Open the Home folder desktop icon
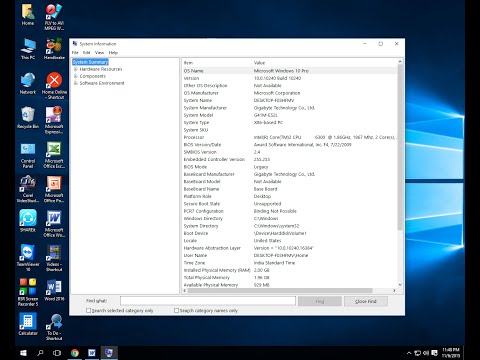Image resolution: width=480 pixels, height=360 pixels. [x=28, y=15]
